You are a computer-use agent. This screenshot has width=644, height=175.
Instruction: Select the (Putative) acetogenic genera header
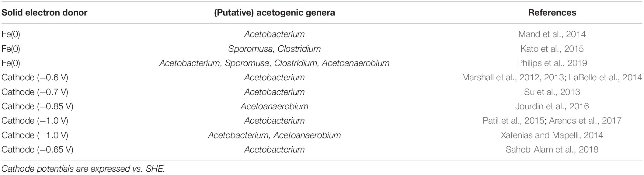pos(274,12)
